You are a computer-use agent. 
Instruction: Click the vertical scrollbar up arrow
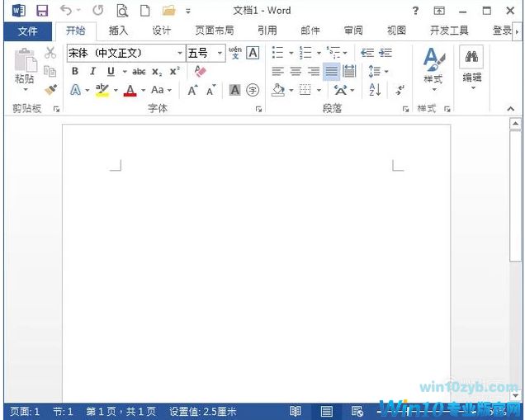click(x=515, y=124)
